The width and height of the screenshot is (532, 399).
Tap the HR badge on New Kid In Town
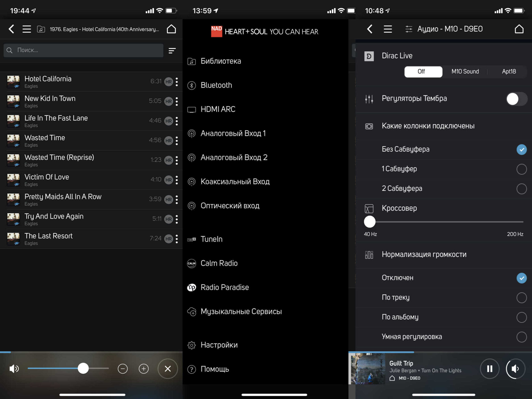point(169,101)
